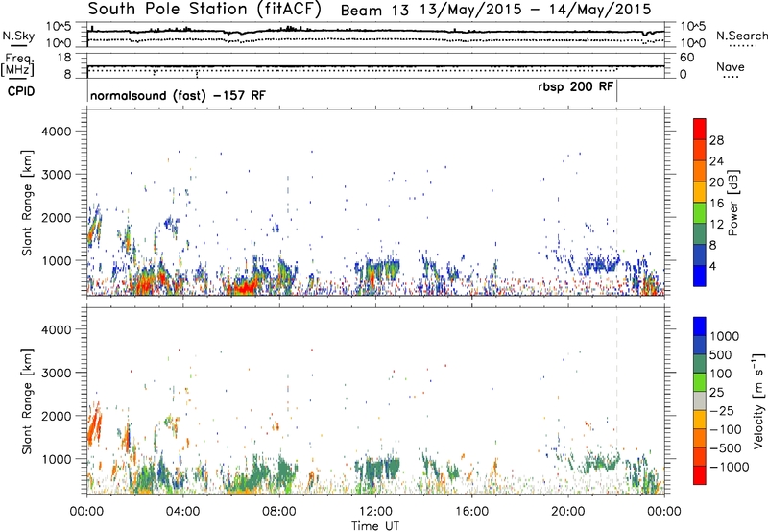Viewport: 768px width, 532px height.
Task: Click the '100' Velocity colorbar tick label
Action: point(721,374)
